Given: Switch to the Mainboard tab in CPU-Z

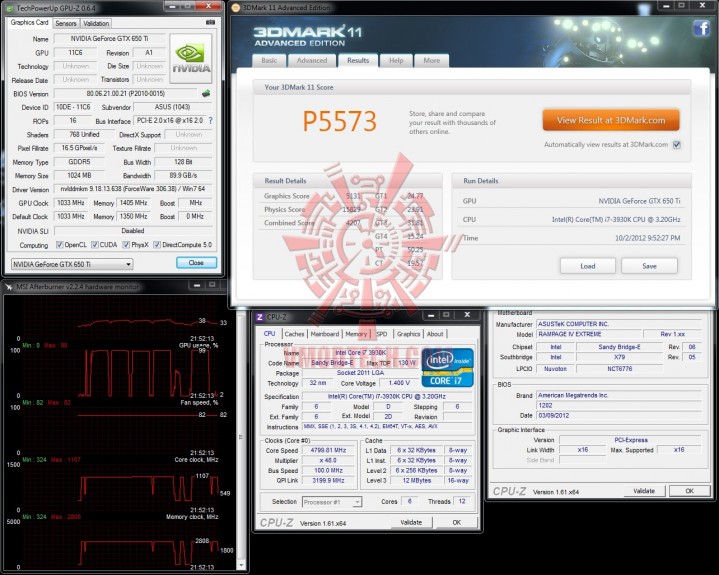Looking at the screenshot, I should [325, 334].
